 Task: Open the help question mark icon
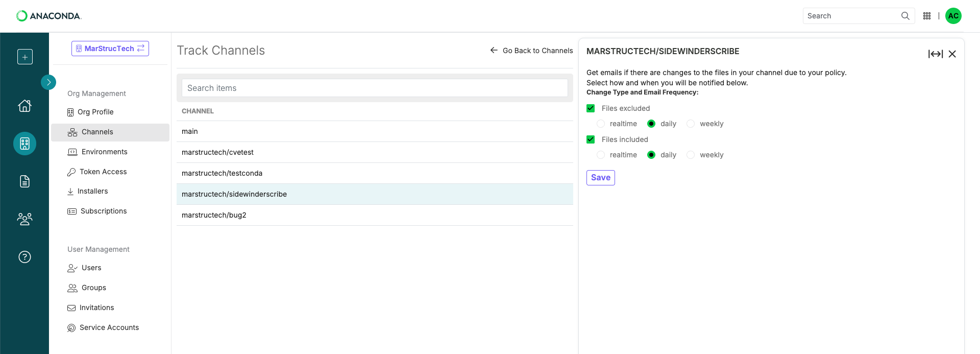(x=24, y=257)
